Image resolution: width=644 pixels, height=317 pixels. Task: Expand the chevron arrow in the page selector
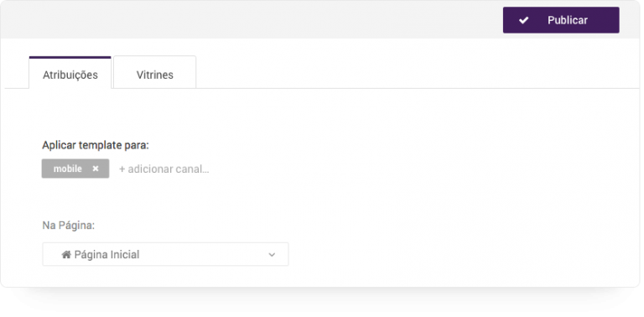[x=272, y=255]
